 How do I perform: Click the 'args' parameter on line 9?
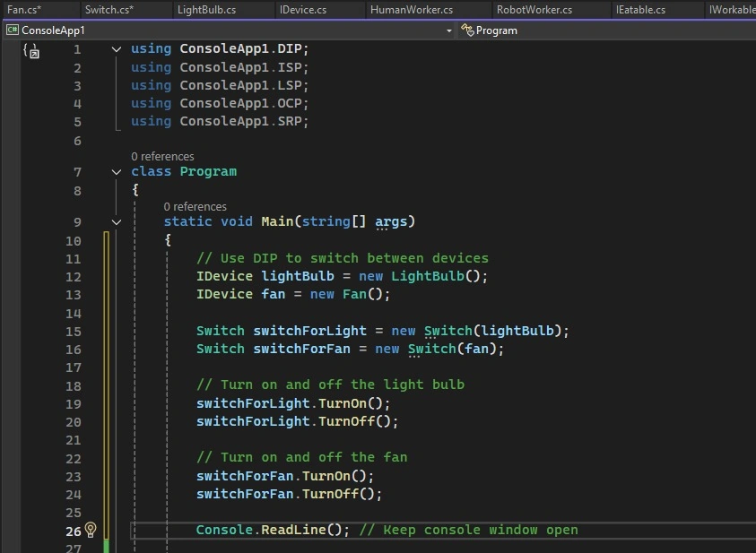point(392,221)
